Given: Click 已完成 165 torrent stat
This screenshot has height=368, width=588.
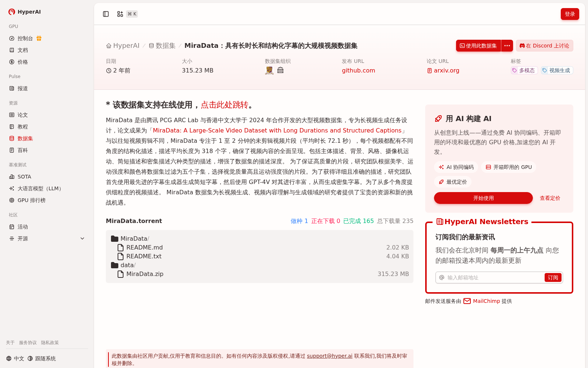Looking at the screenshot, I should point(358,221).
